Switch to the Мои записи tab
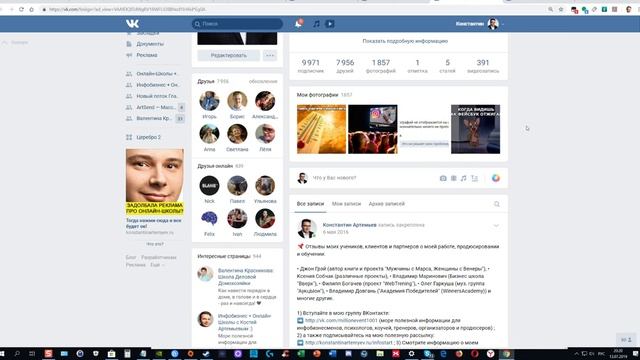This screenshot has width=640, height=360. point(346,204)
